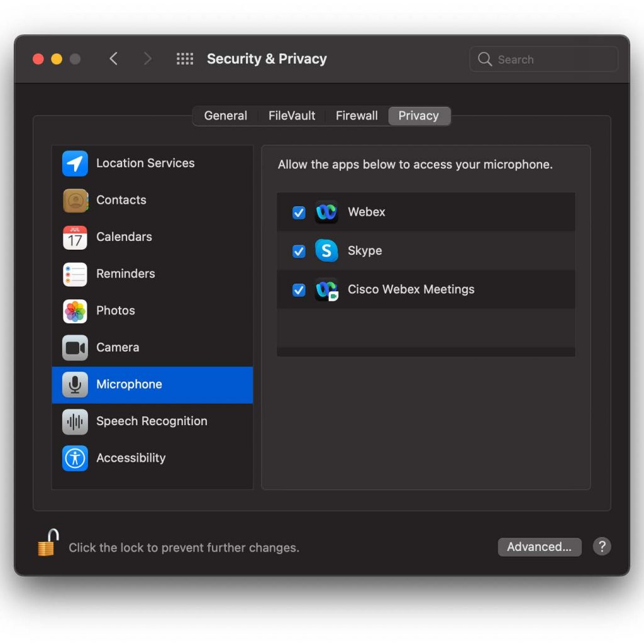Image resolution: width=644 pixels, height=644 pixels.
Task: Select the Camera label in list
Action: pos(118,348)
